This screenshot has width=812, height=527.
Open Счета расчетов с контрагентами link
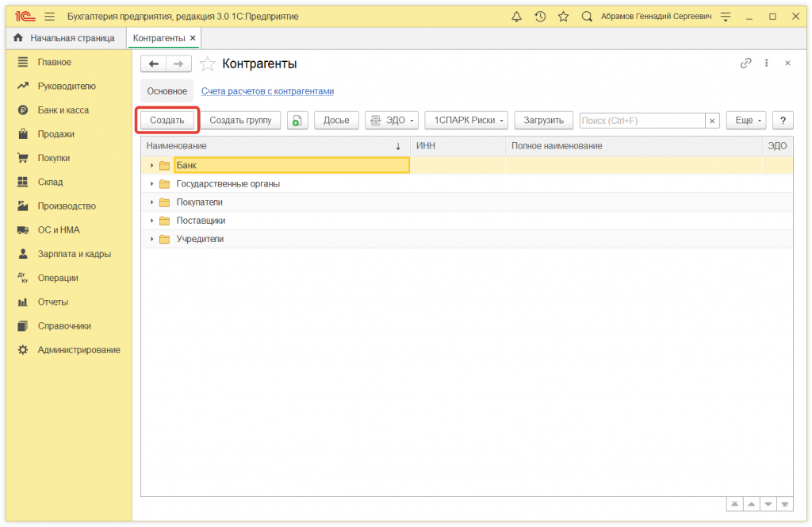(267, 91)
